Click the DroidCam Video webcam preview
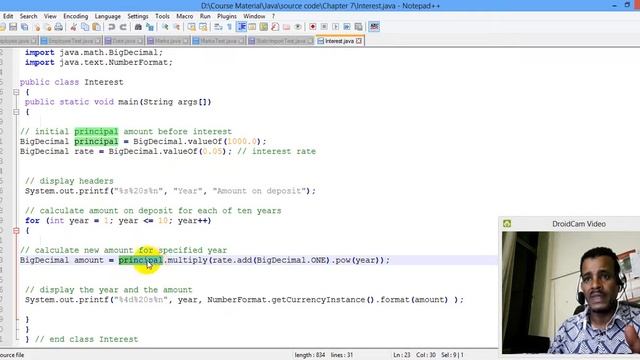This screenshot has width=640, height=360. click(x=571, y=293)
